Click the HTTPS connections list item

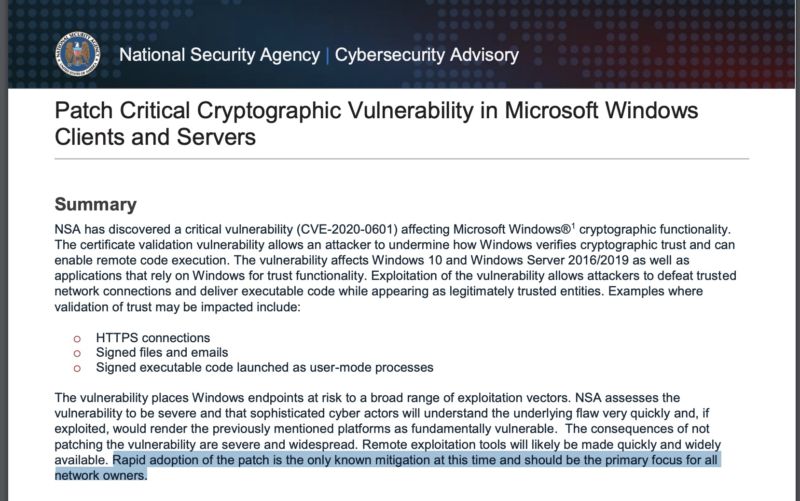[153, 338]
